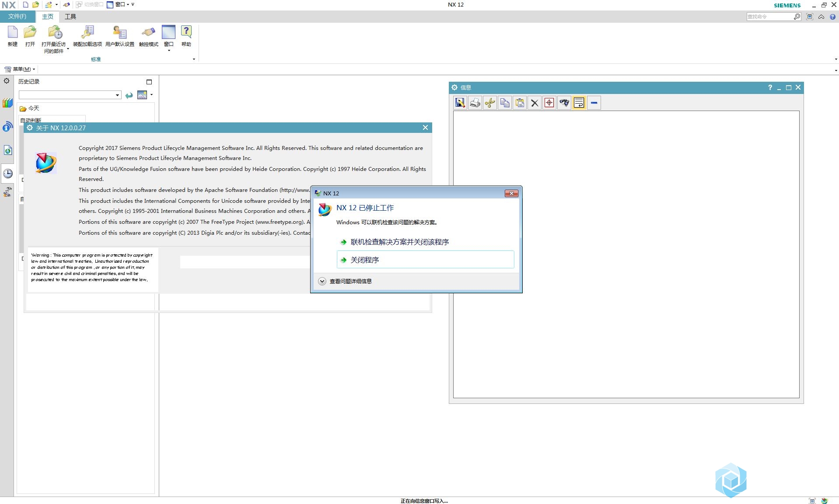Image resolution: width=839 pixels, height=504 pixels.
Task: Click blue minus icon in 信息 toolbar
Action: tap(594, 103)
